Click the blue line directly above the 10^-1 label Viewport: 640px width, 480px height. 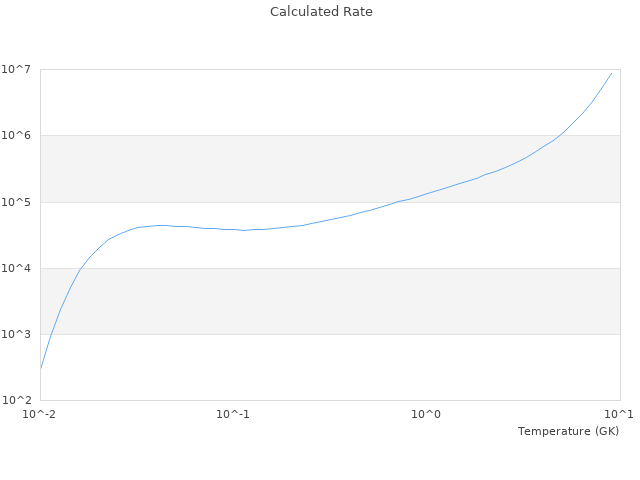233,229
